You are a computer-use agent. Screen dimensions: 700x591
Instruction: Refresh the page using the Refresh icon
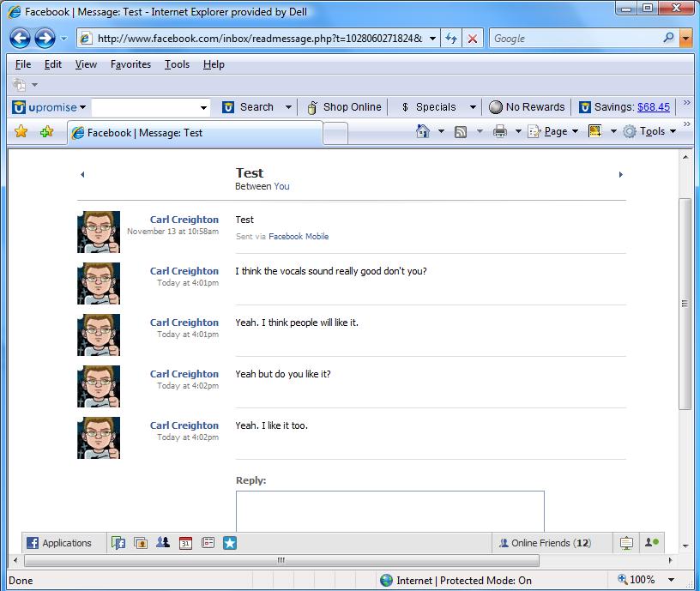(451, 39)
